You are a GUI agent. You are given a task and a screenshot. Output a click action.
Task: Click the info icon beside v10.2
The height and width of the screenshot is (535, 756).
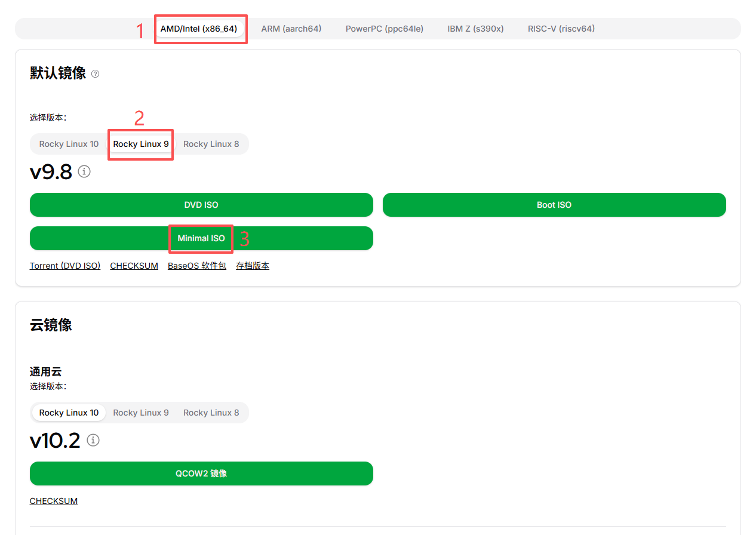(x=93, y=440)
